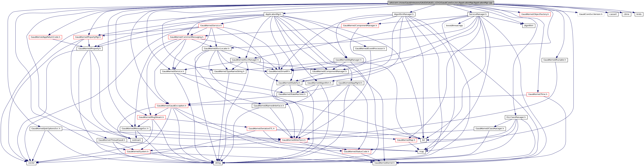Click the ServiceManager.h node
This screenshot has height=166, width=644.
point(477,14)
